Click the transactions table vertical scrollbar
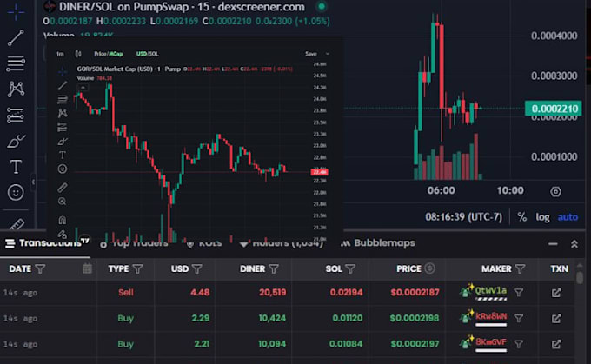 tap(580, 278)
